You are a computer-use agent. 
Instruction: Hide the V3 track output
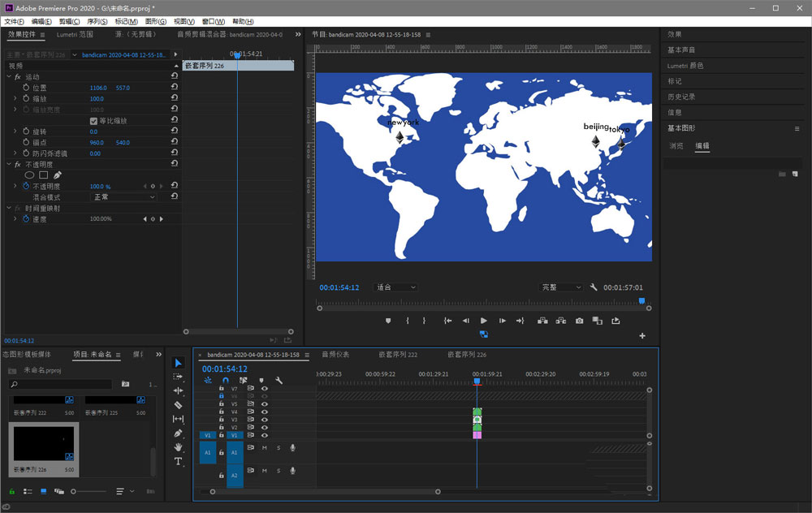point(264,420)
